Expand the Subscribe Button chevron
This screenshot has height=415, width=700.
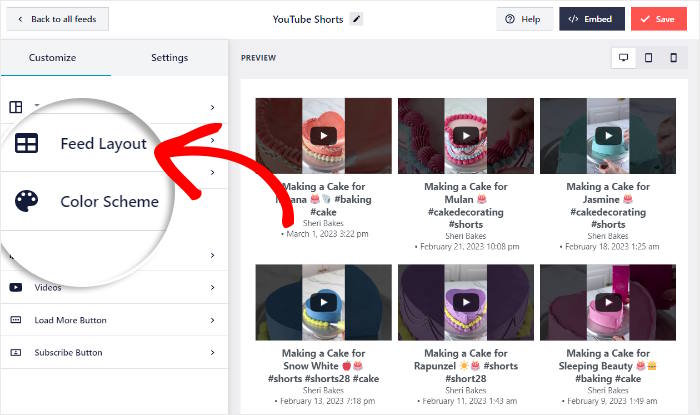pos(212,353)
